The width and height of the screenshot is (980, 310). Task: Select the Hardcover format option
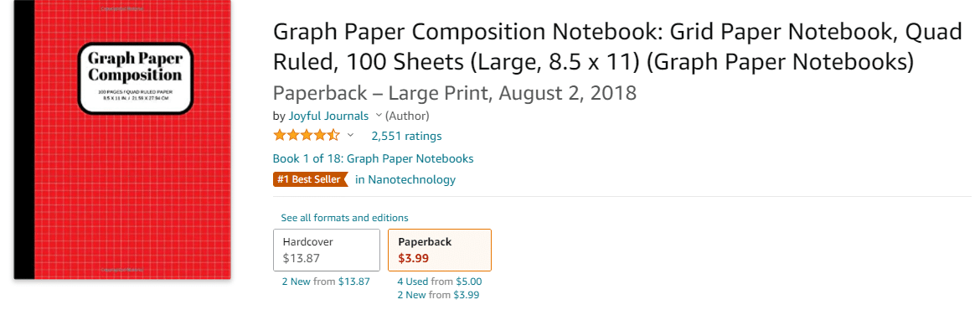(x=327, y=250)
